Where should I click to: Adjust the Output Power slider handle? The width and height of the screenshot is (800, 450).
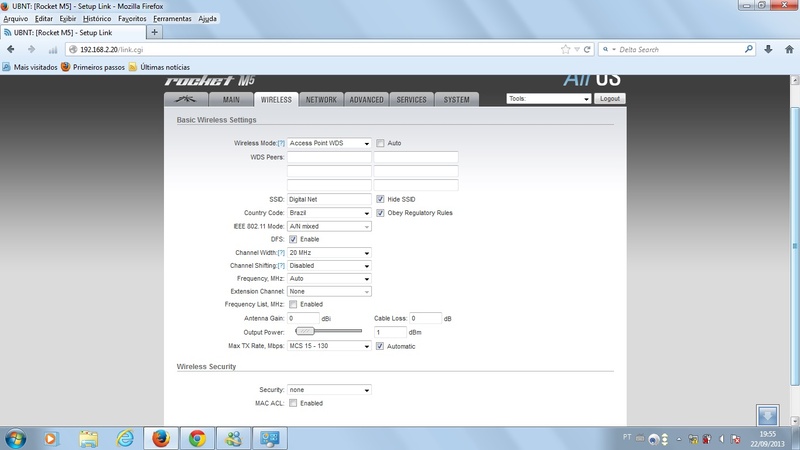pyautogui.click(x=305, y=331)
